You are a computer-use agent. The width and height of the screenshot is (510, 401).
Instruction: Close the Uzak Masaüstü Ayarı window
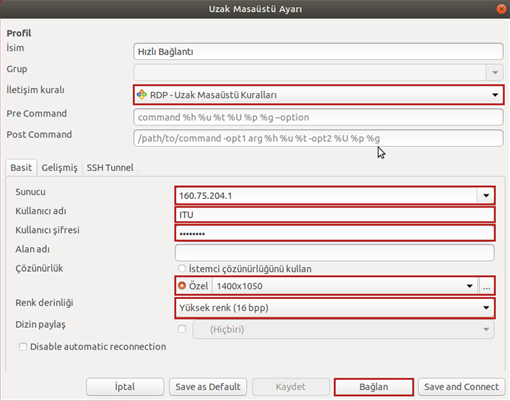(x=501, y=9)
